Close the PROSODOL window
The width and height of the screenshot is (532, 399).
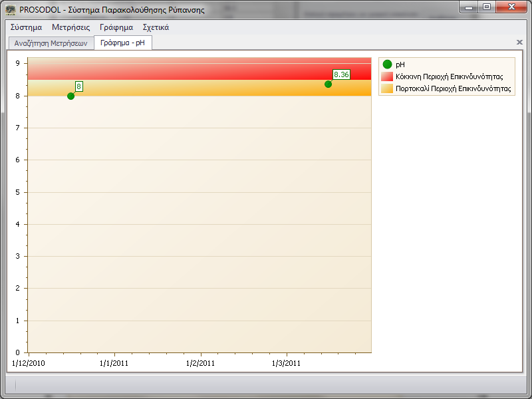(511, 7)
